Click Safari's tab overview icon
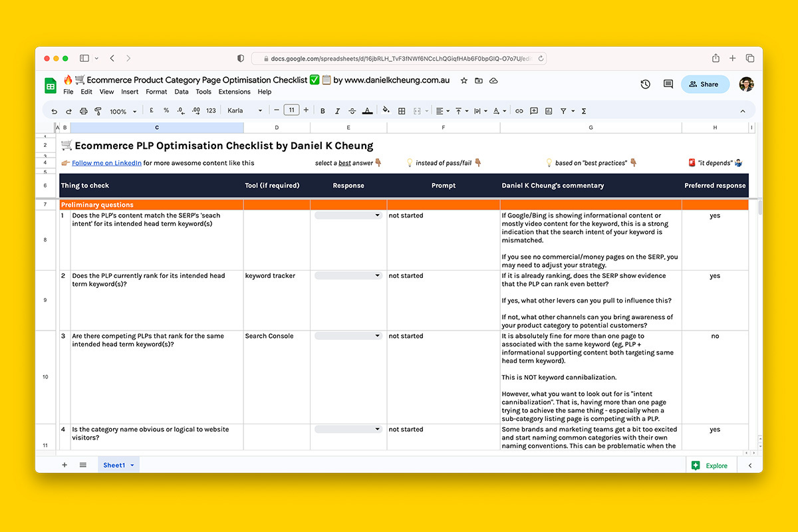The height and width of the screenshot is (532, 798). click(x=750, y=59)
